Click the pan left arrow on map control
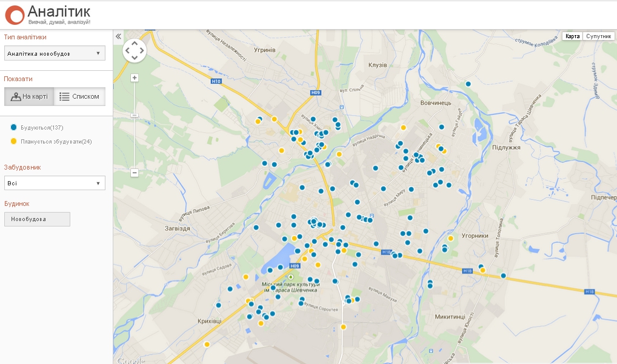The image size is (617, 364). [x=127, y=50]
